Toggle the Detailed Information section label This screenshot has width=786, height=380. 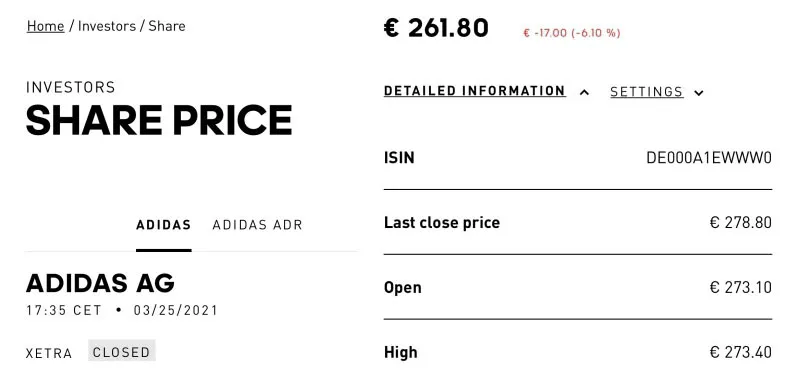tap(475, 91)
